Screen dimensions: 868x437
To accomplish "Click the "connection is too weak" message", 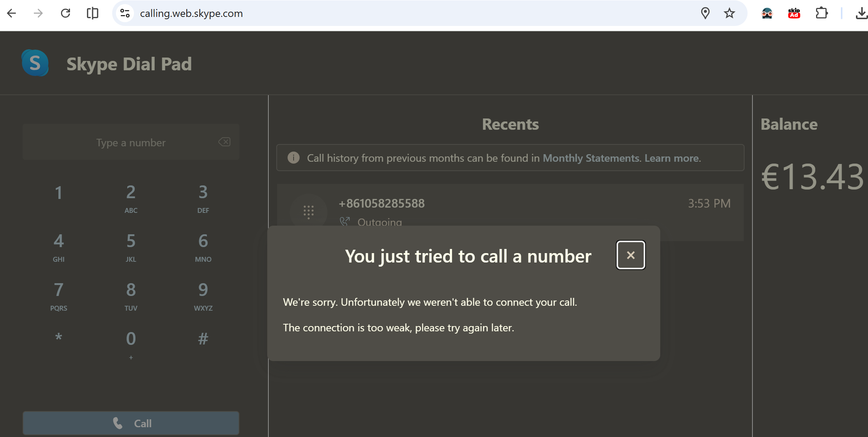I will (x=399, y=328).
